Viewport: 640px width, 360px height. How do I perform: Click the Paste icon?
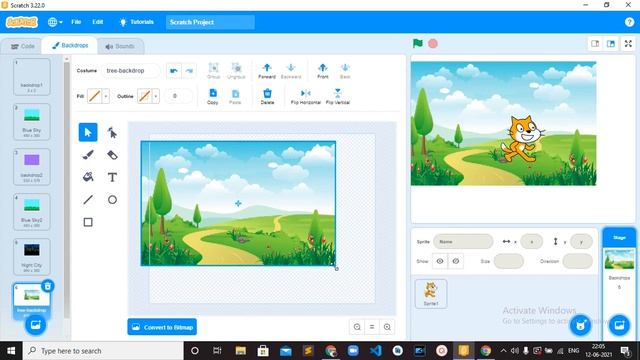[235, 97]
